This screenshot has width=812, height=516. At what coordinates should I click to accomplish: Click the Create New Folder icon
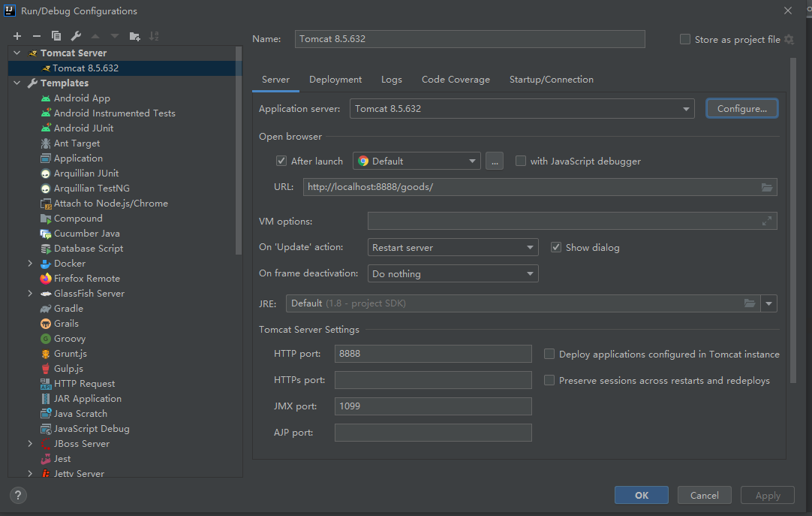(135, 36)
